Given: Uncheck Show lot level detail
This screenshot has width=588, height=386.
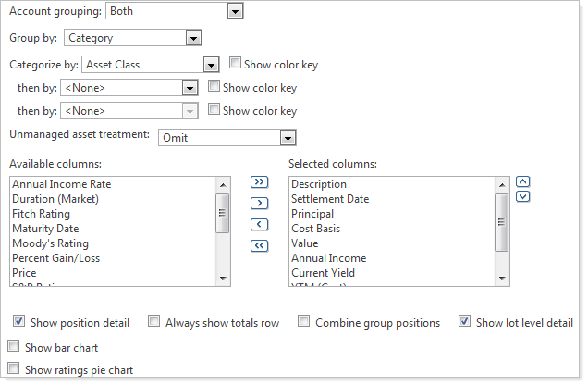Looking at the screenshot, I should pyautogui.click(x=463, y=322).
